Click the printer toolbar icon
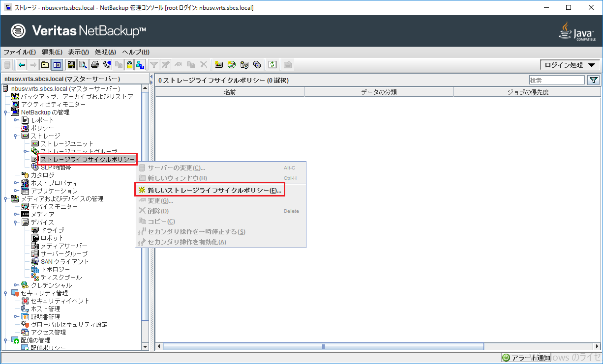 [95, 65]
